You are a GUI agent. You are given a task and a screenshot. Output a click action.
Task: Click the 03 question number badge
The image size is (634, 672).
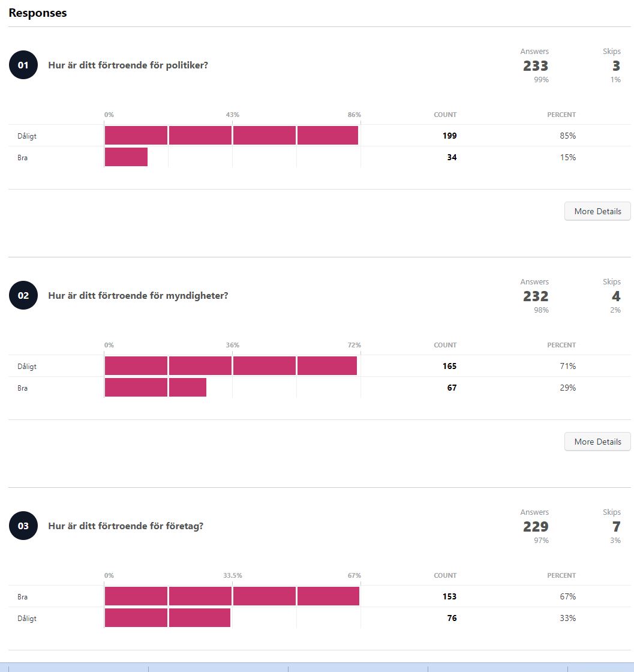tap(23, 526)
